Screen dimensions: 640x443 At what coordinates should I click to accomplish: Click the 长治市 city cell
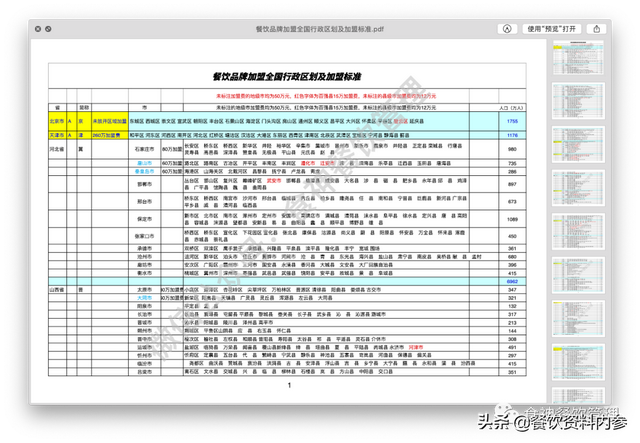pos(144,314)
